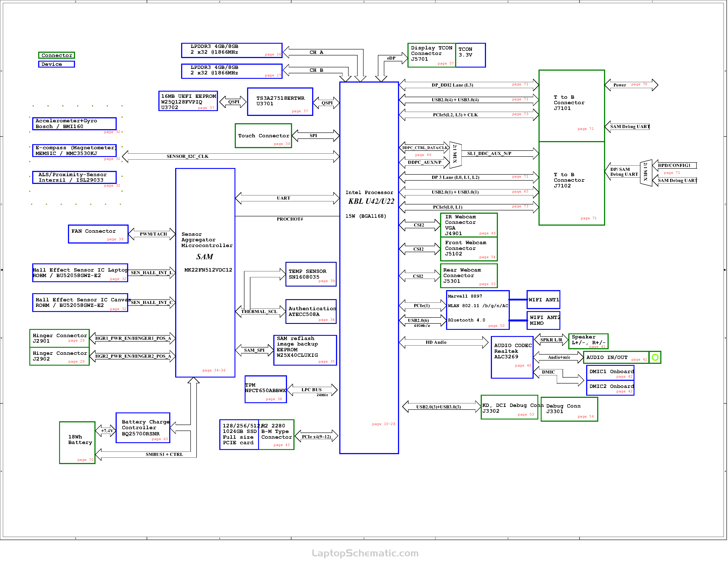Select the SENSOR_I2C_CLK bus label
This screenshot has width=728, height=563.
[187, 157]
